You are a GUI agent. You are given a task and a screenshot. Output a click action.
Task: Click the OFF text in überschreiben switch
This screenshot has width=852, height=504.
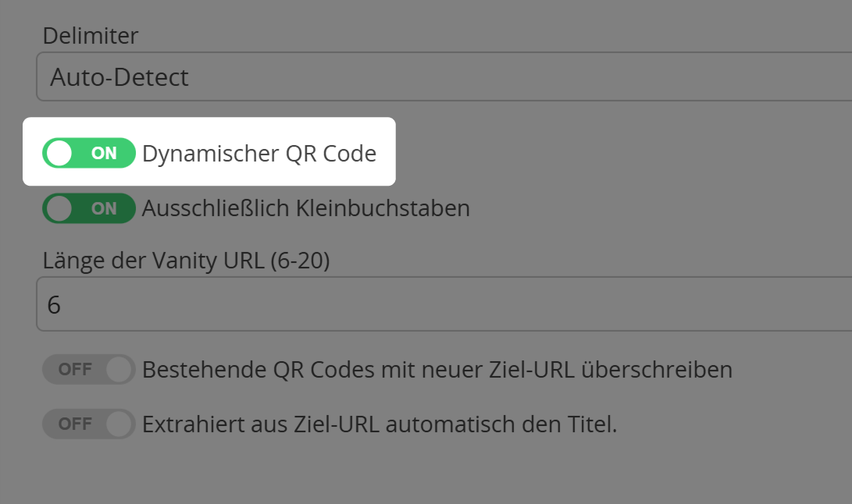coord(75,370)
